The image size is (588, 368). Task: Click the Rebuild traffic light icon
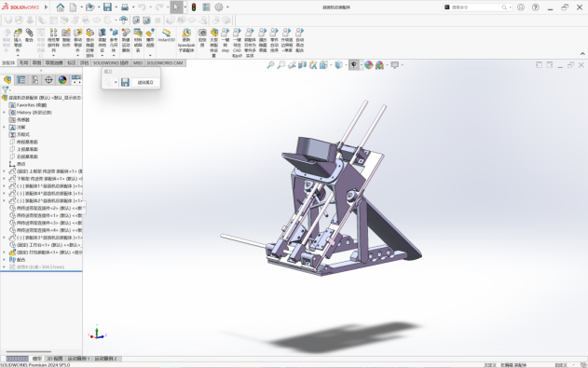coord(194,7)
